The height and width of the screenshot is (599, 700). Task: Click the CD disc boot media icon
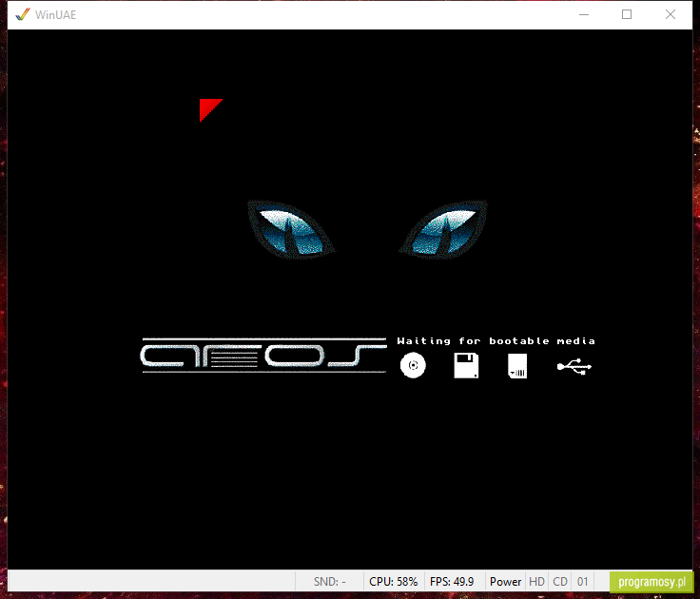(413, 365)
